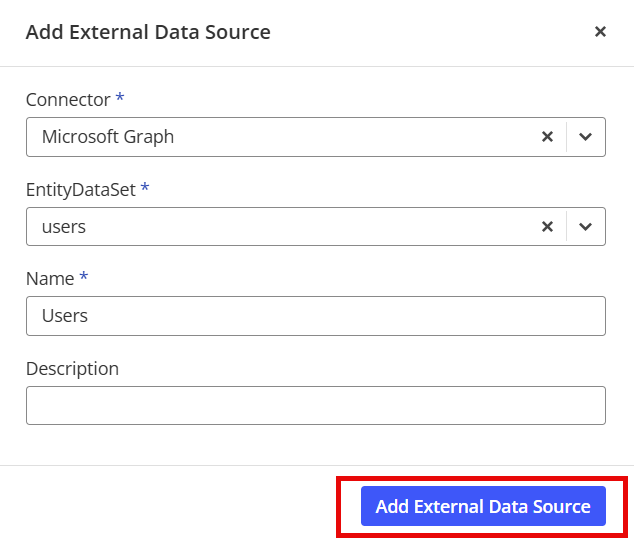Click the required asterisk beside EntityDataSet

pos(145,188)
